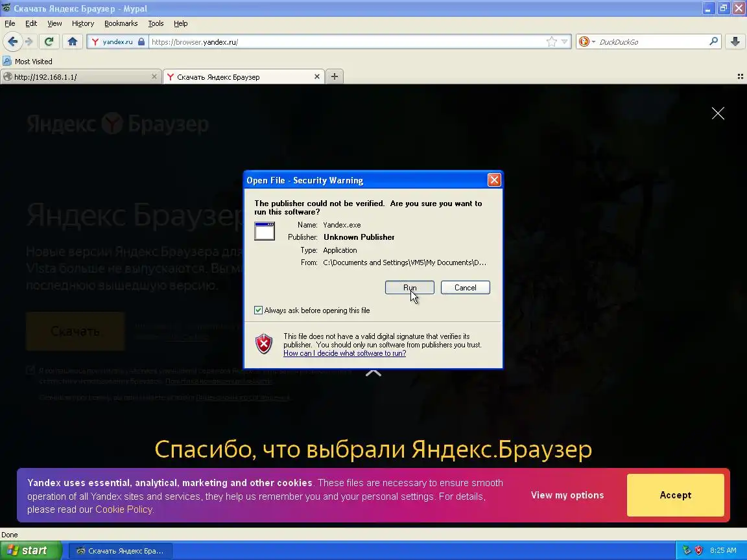Open the History menu

click(83, 23)
